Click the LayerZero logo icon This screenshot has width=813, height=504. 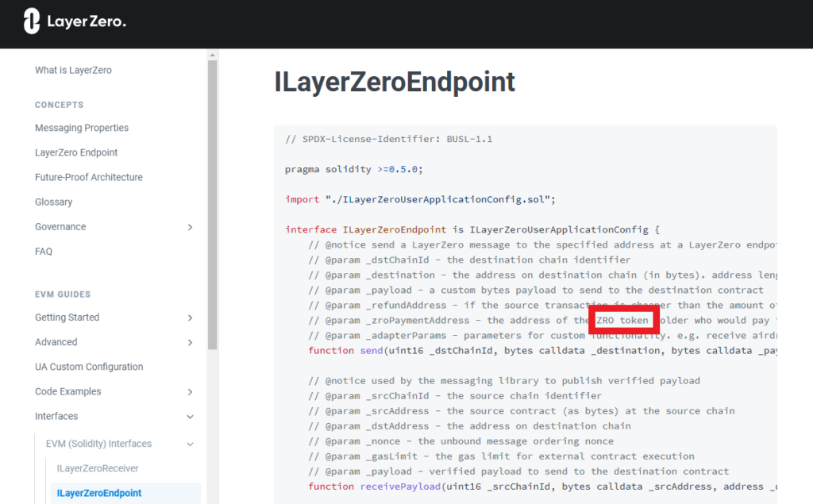32,21
